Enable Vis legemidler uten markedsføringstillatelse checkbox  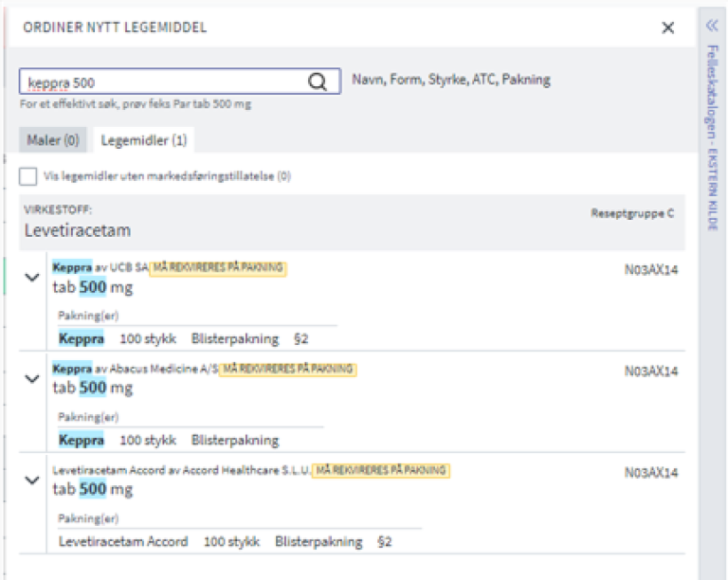point(27,176)
